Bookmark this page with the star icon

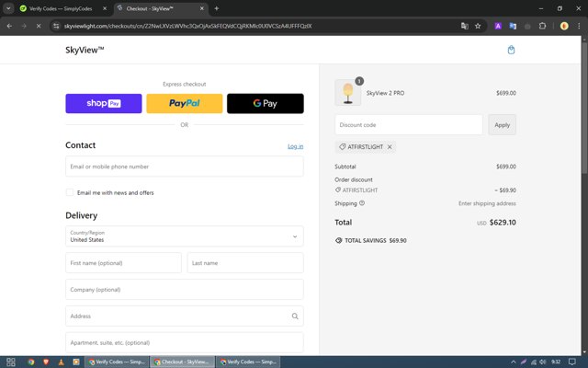click(478, 26)
